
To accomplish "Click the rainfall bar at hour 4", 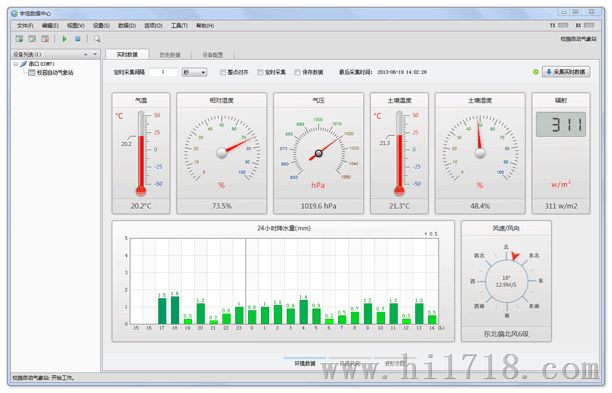I will pos(303,312).
